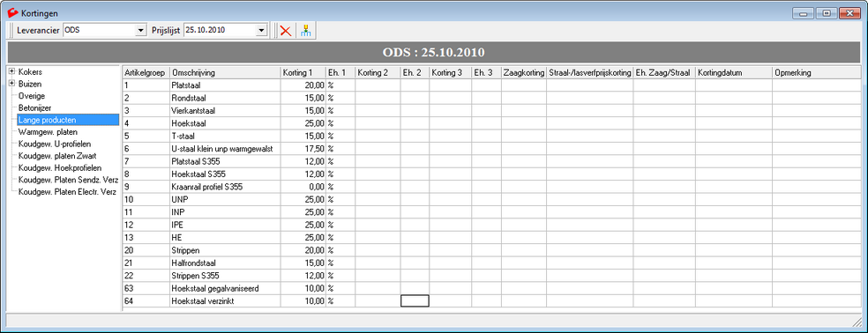Viewport: 868px width, 333px height.
Task: Click the Platstaal description cell
Action: point(225,85)
